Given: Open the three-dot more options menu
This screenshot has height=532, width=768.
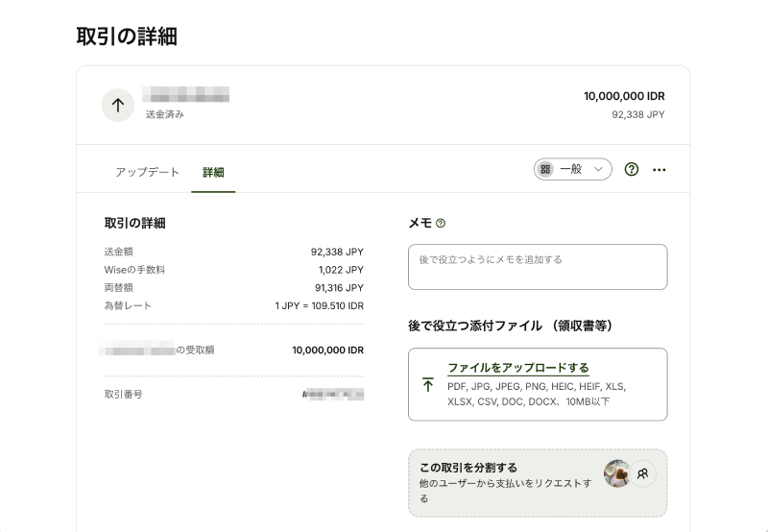Looking at the screenshot, I should click(x=660, y=170).
